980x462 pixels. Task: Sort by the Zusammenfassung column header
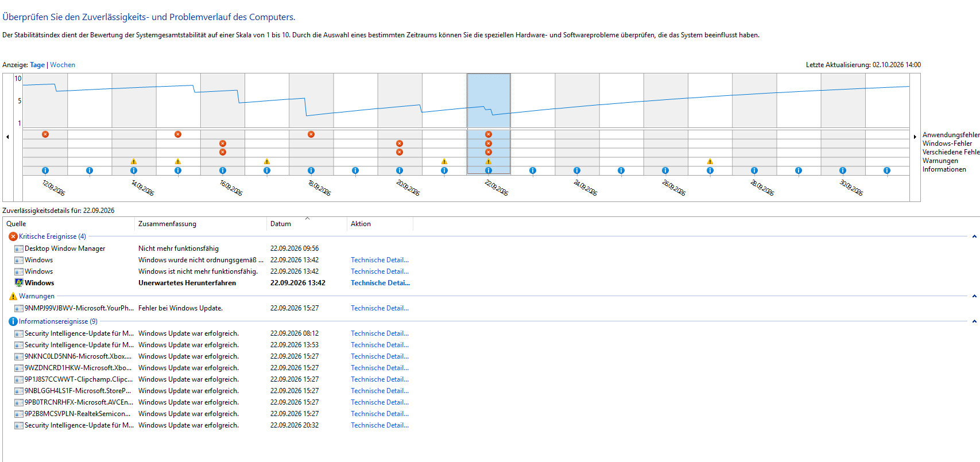click(x=200, y=224)
